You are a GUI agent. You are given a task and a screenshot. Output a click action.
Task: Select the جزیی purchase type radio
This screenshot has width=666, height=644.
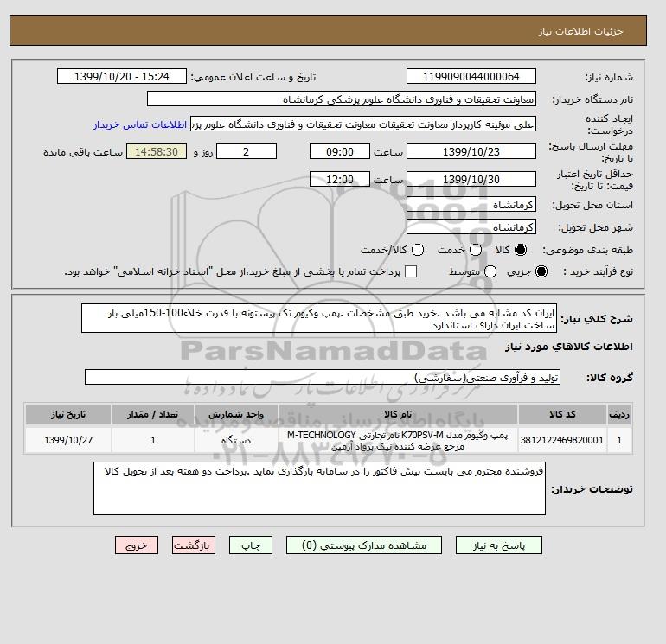pyautogui.click(x=541, y=271)
